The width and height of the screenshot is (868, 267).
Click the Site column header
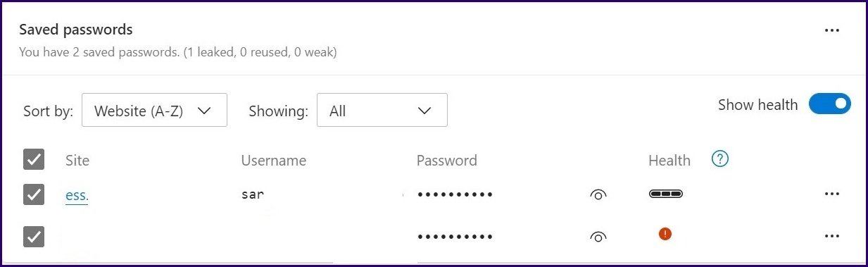(77, 160)
